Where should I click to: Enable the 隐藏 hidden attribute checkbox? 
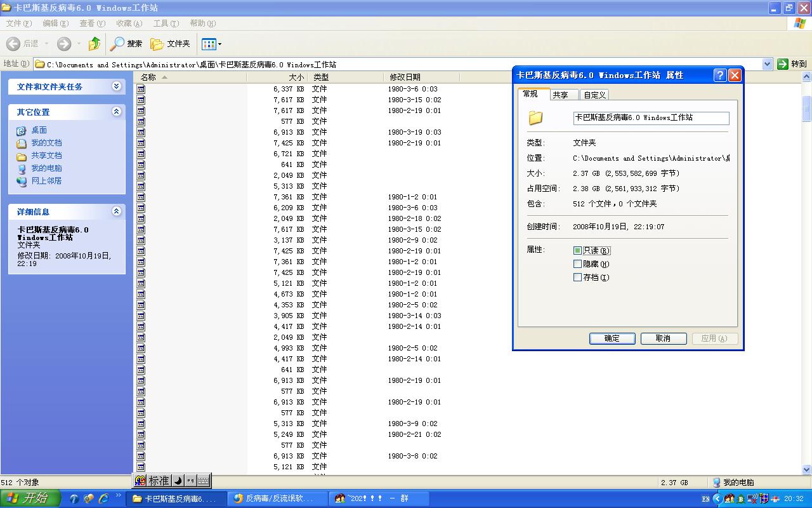pos(577,264)
